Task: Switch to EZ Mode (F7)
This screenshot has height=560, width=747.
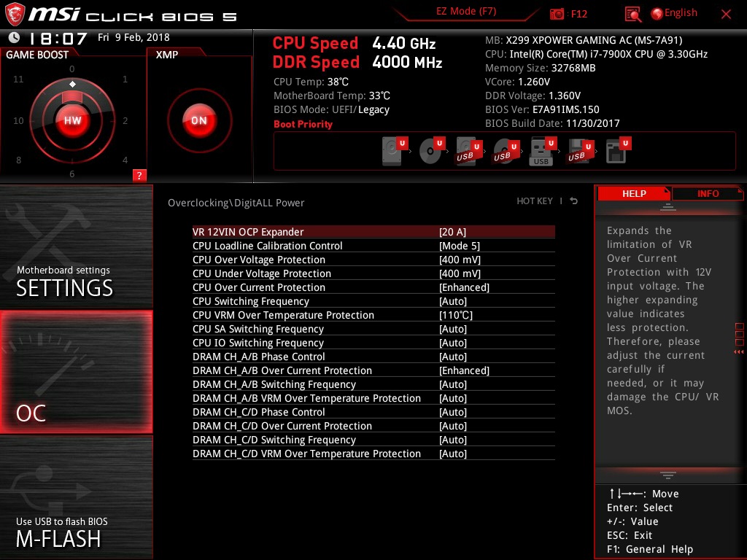Action: coord(466,12)
